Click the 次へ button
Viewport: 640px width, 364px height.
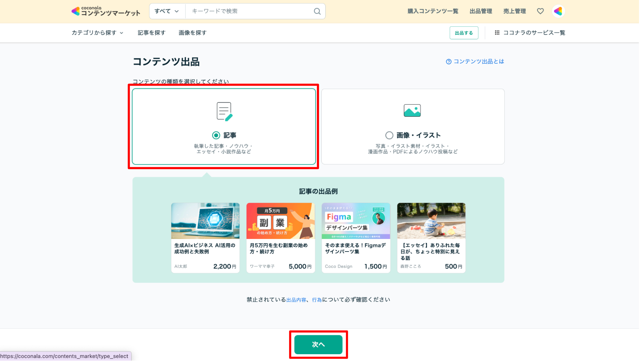[318, 344]
